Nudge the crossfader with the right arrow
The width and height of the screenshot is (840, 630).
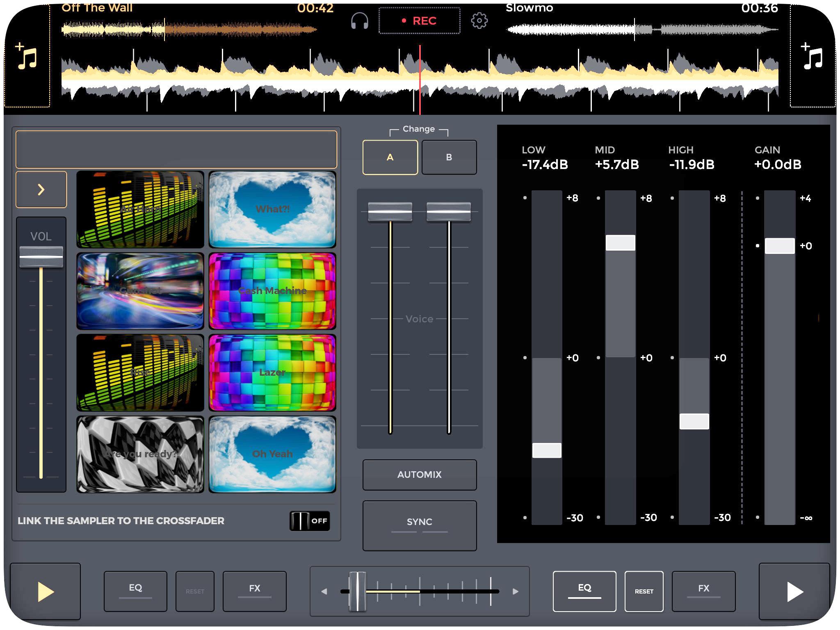point(516,591)
